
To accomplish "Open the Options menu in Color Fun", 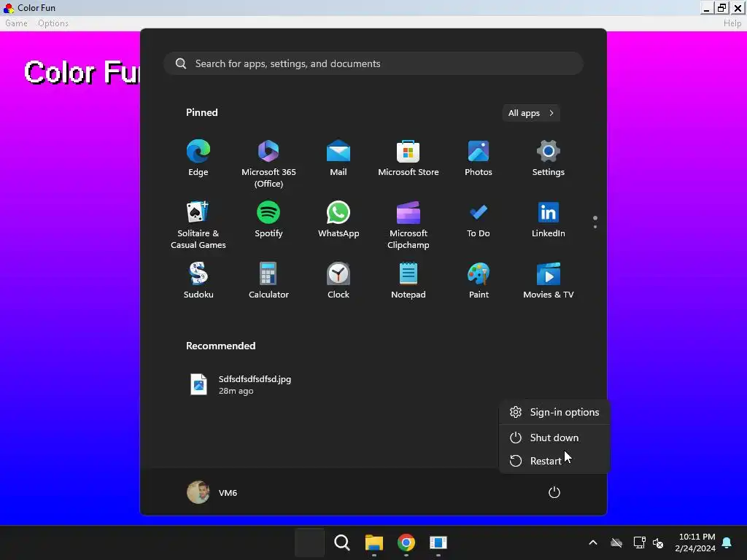I will [53, 23].
